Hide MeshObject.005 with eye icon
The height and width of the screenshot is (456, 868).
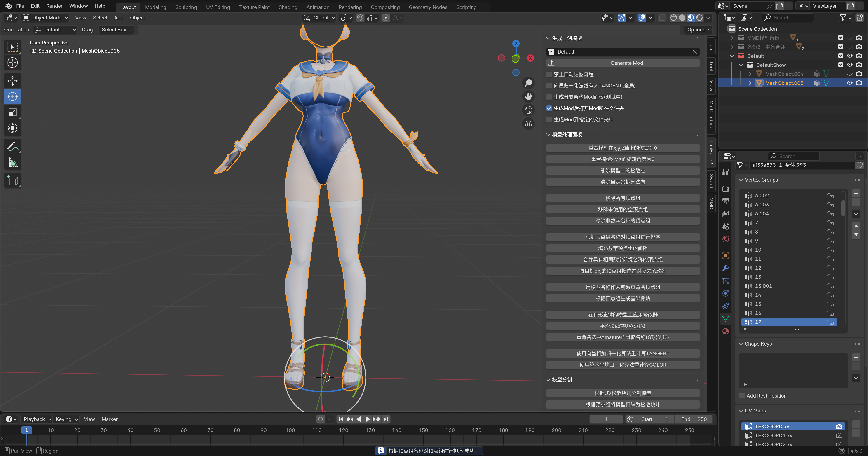point(849,83)
